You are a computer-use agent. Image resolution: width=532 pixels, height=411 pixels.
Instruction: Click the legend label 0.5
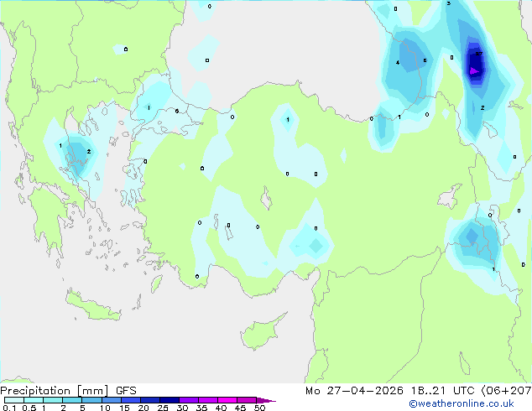tap(29, 408)
